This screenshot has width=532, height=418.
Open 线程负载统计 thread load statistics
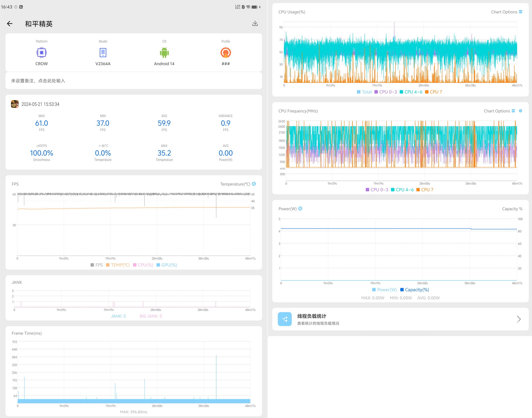(400, 319)
